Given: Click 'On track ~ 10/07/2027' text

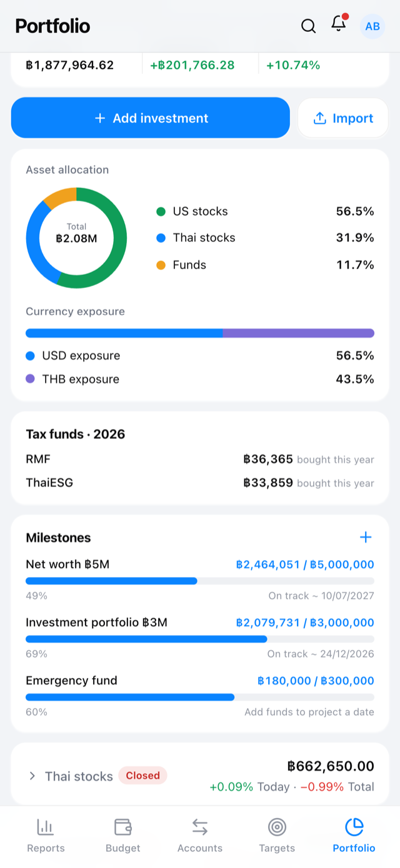Looking at the screenshot, I should pyautogui.click(x=321, y=596).
